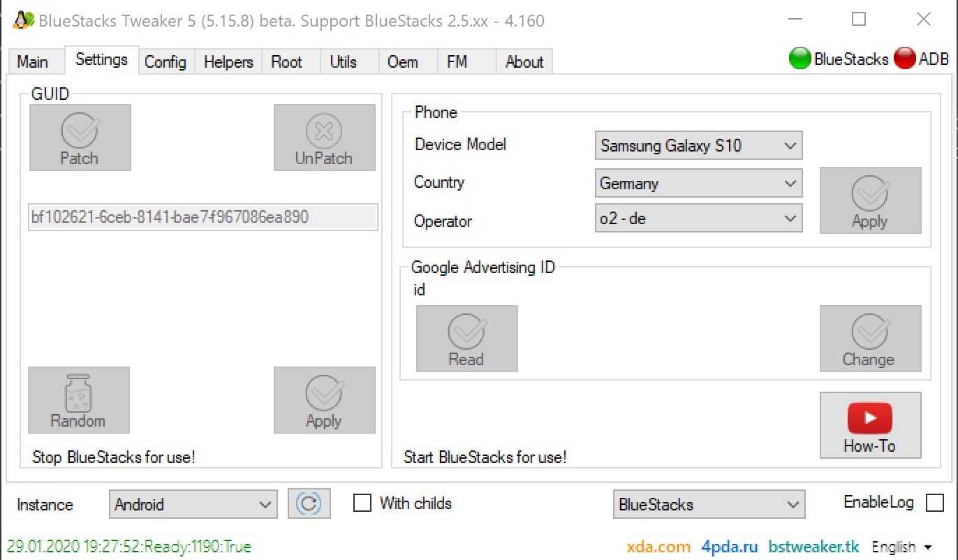
Task: Toggle the EnableLog checkbox
Action: tap(934, 503)
